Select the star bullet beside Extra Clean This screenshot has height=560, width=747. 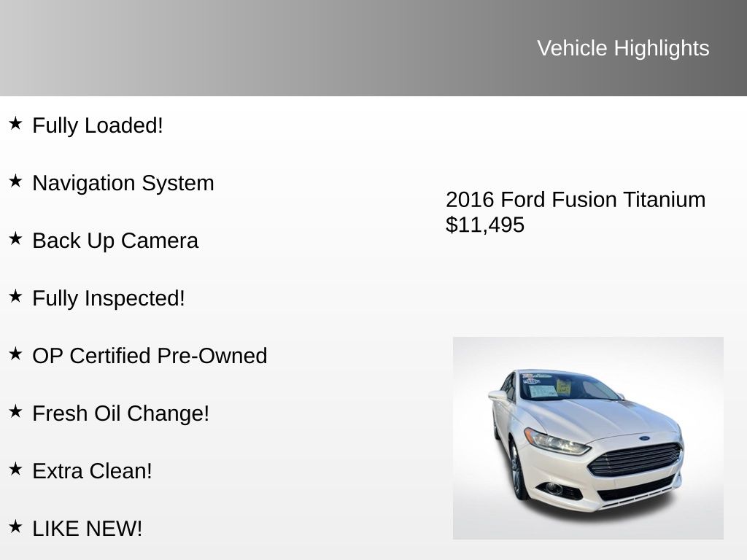click(15, 469)
